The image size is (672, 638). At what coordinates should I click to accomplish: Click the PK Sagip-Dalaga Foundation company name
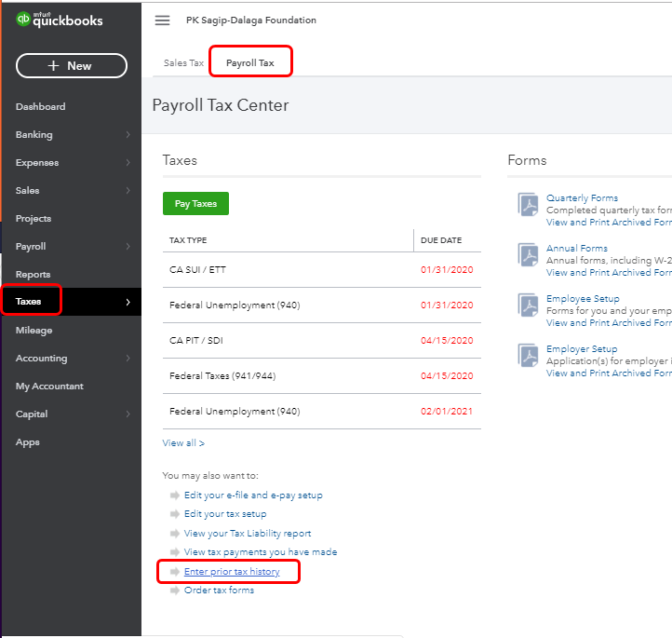point(251,20)
